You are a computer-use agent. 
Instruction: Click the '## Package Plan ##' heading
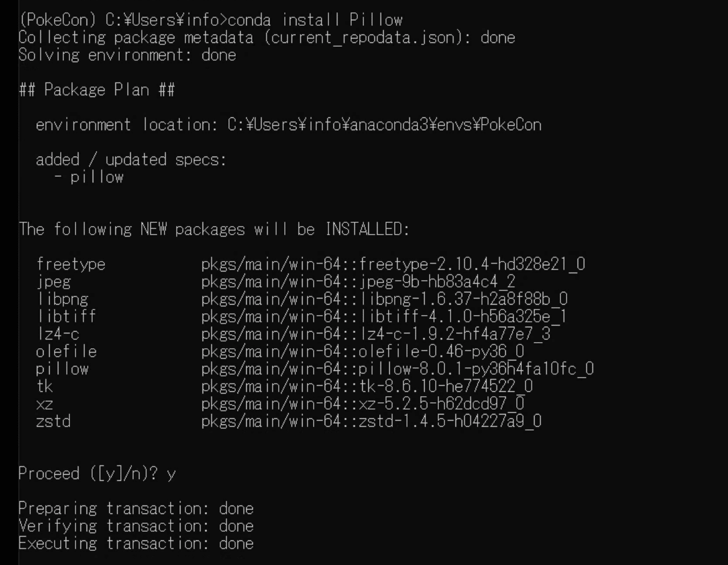point(97,90)
